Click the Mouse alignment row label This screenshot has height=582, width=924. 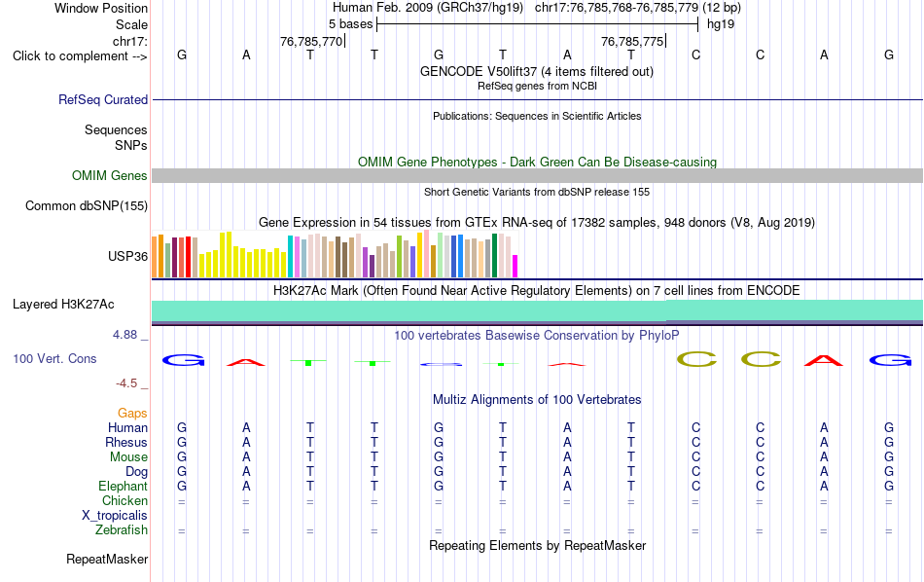tap(129, 457)
